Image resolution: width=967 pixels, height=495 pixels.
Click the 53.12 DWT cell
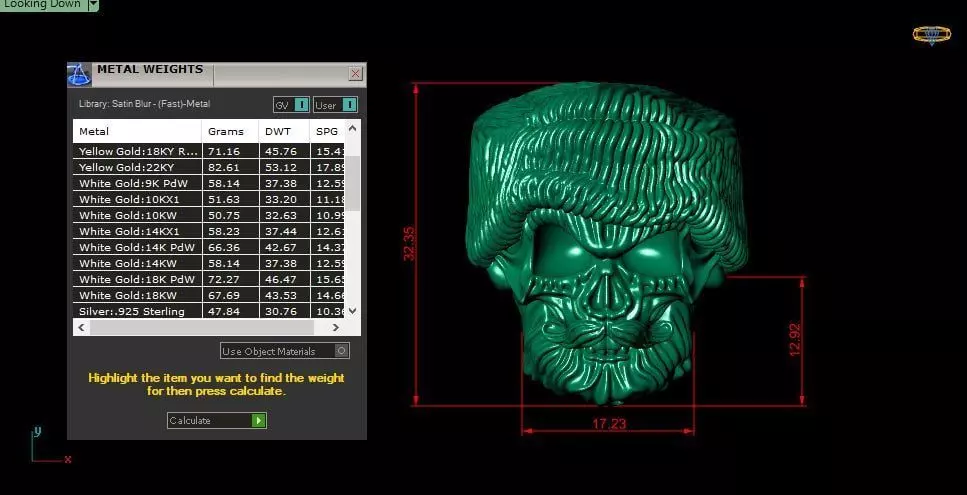click(x=284, y=167)
